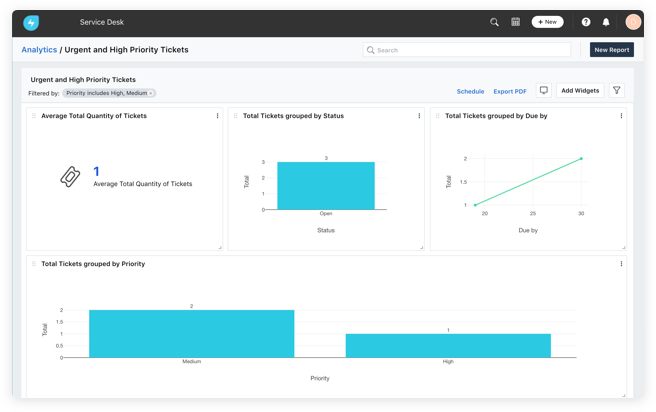Click the report Search input field
656x412 pixels.
tap(470, 50)
